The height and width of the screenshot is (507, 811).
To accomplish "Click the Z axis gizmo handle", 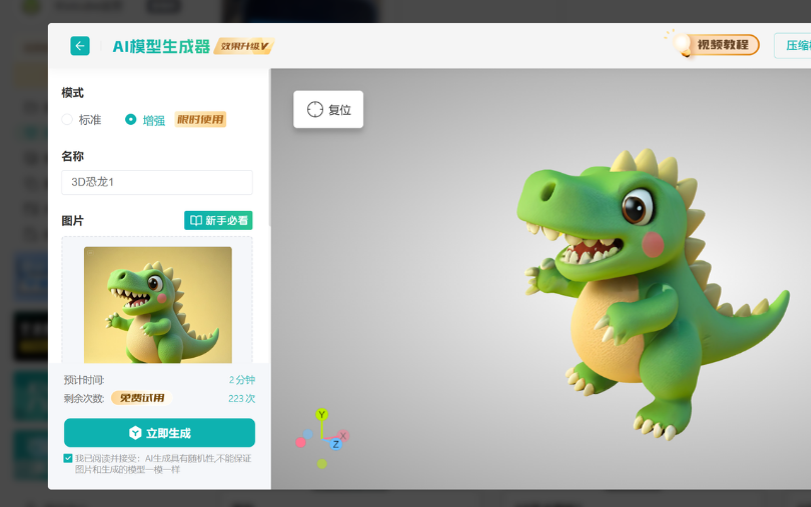I will (336, 444).
